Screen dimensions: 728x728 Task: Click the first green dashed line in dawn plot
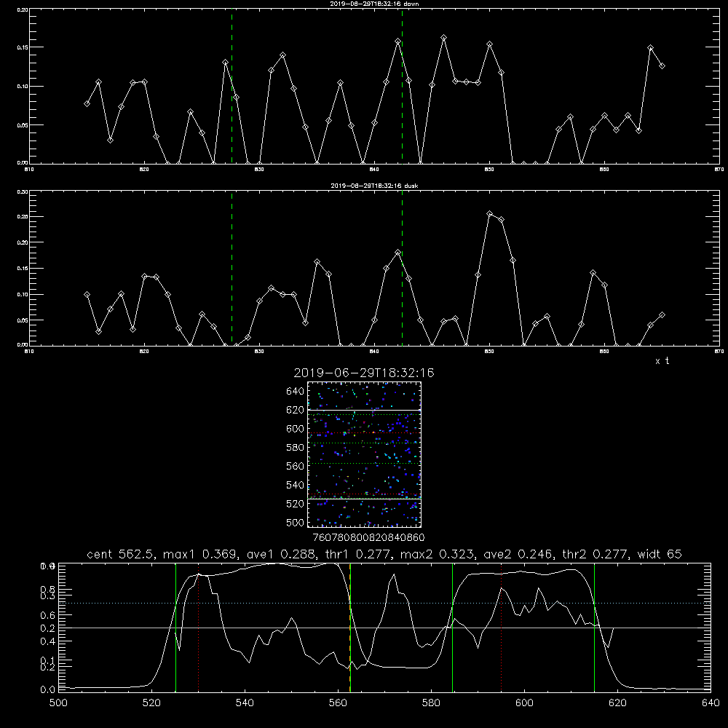click(232, 87)
